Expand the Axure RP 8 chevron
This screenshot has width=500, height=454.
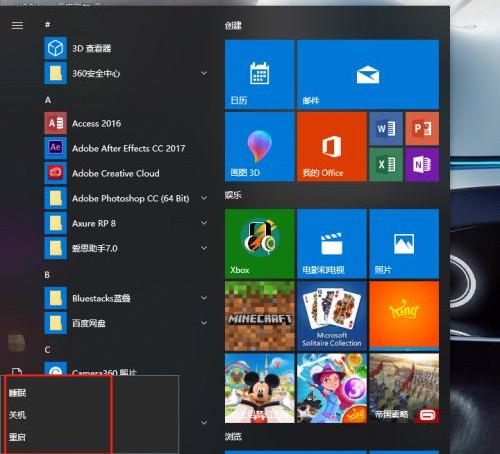pyautogui.click(x=204, y=223)
